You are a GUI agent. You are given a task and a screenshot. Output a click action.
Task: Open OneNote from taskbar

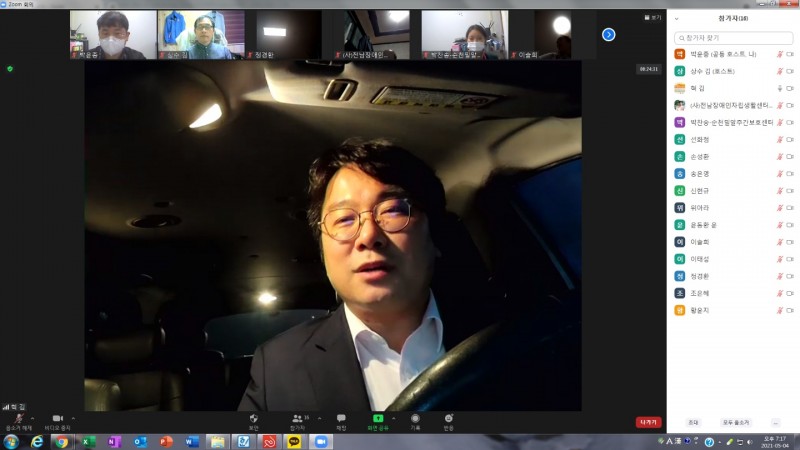(x=114, y=442)
